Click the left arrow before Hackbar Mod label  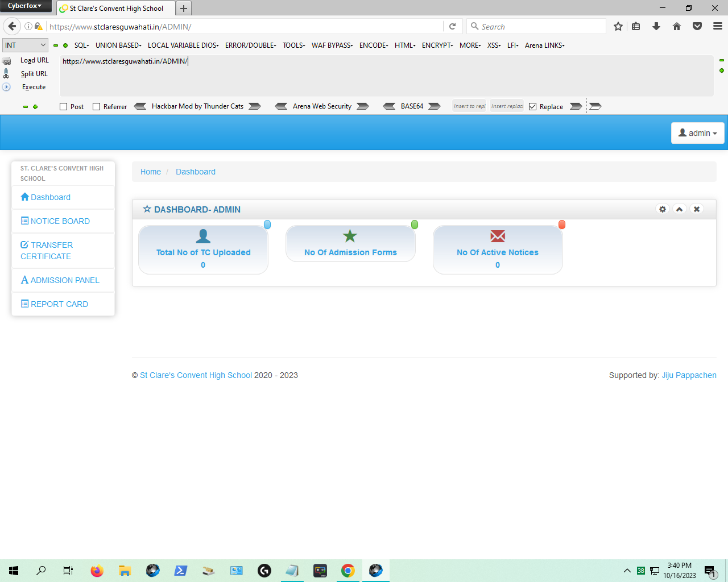coord(140,106)
